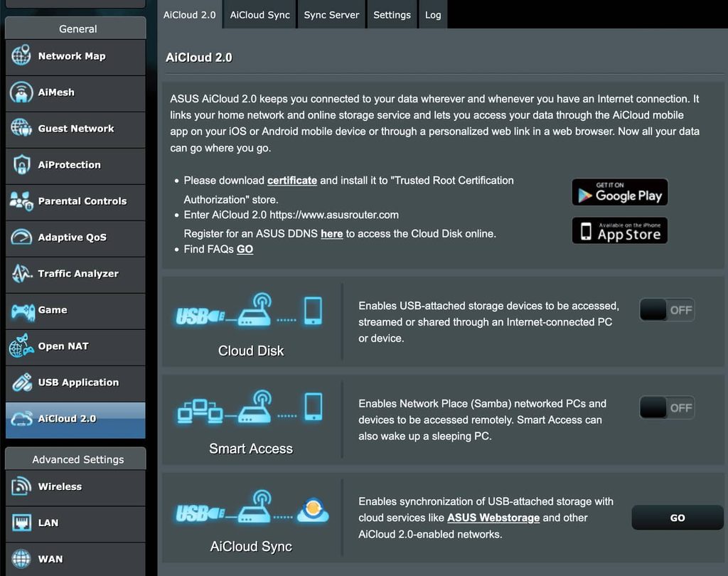Open the AiProtection shield icon
The height and width of the screenshot is (576, 728).
click(x=21, y=164)
